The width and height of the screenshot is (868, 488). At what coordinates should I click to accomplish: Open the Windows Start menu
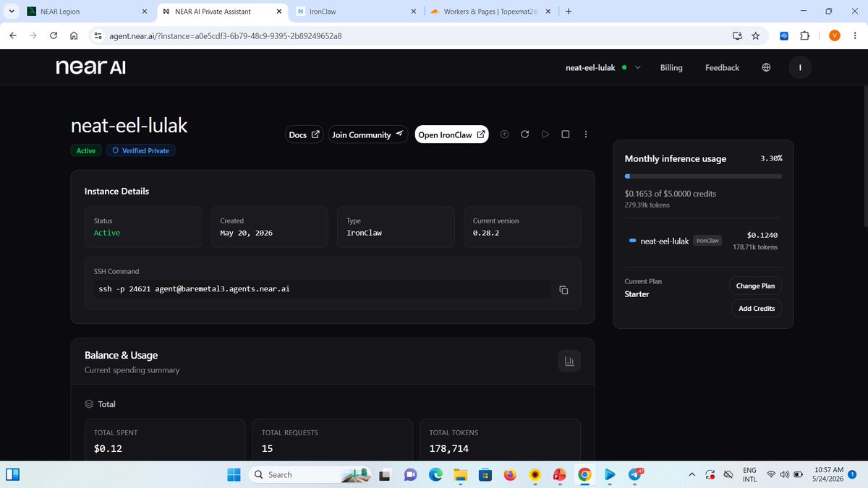click(x=234, y=474)
